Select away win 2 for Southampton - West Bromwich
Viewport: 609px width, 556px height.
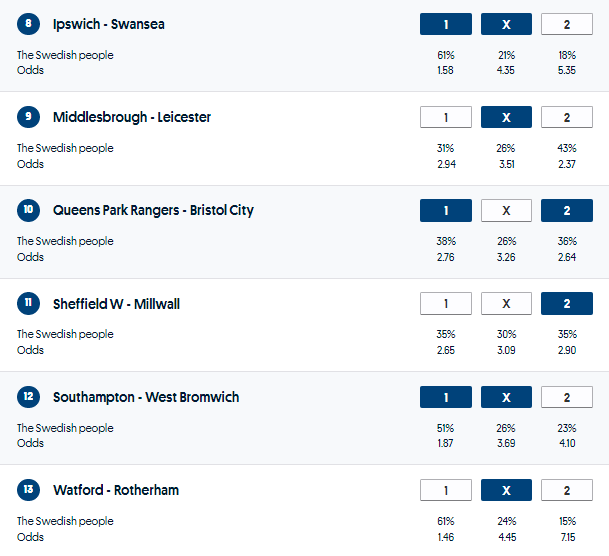(566, 397)
